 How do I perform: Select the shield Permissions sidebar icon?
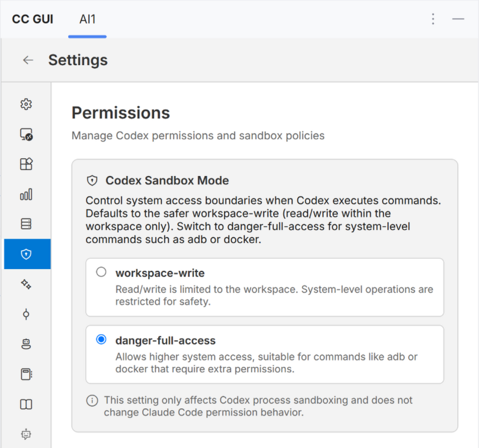click(27, 254)
